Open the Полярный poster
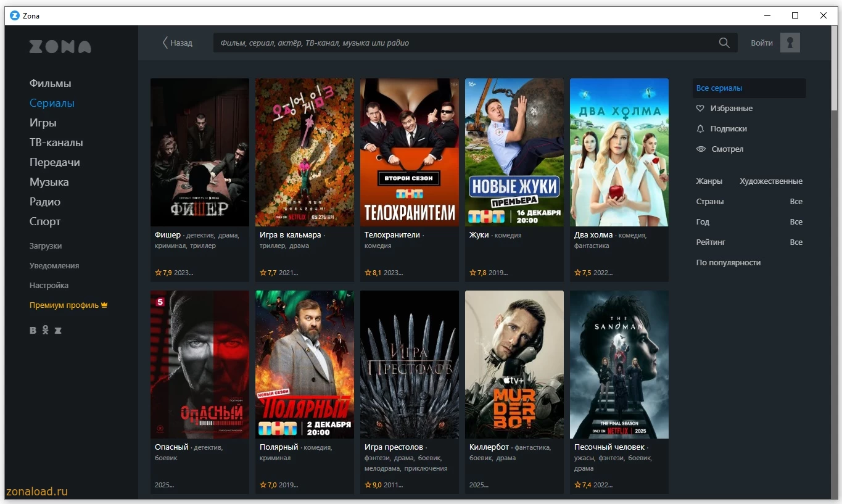 (305, 365)
